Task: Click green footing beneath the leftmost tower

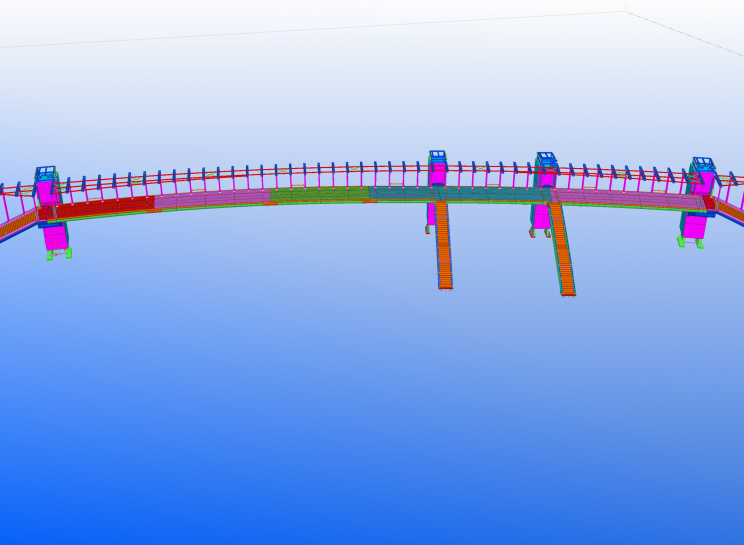Action: (x=59, y=254)
